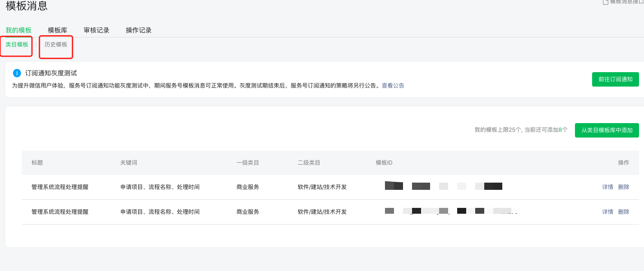
Task: Click the 模板消息接口 link text
Action: [x=626, y=2]
